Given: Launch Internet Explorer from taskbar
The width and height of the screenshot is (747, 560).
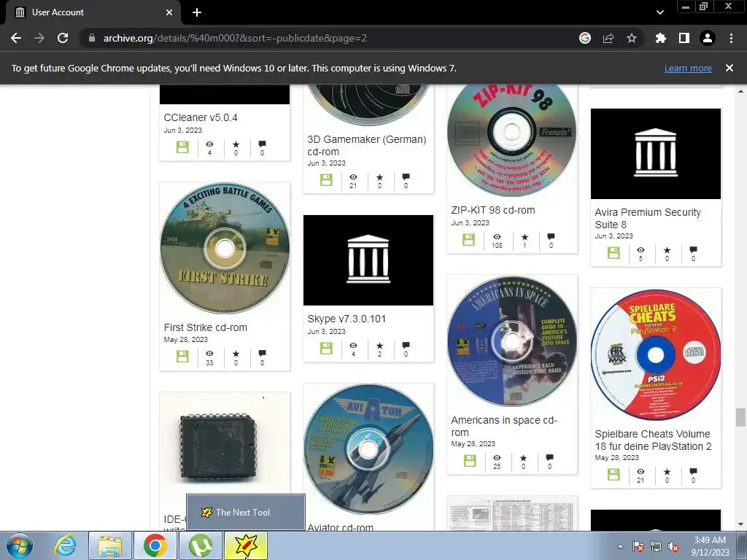Looking at the screenshot, I should click(x=65, y=545).
